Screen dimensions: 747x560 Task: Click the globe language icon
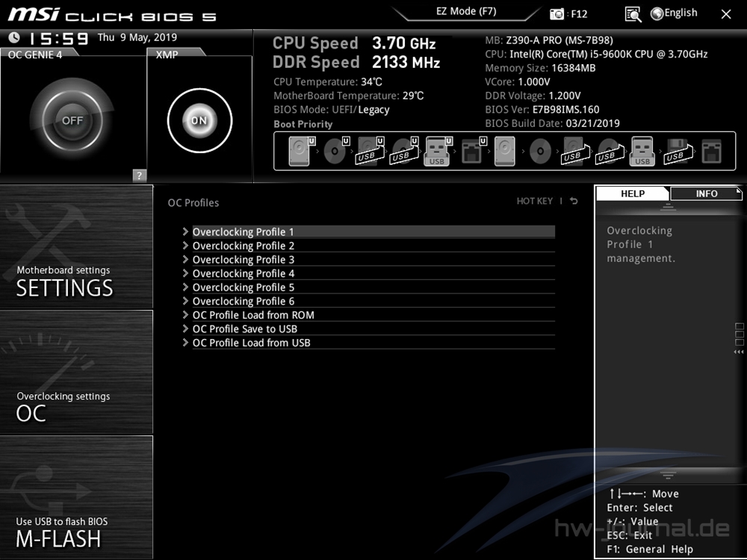click(657, 13)
